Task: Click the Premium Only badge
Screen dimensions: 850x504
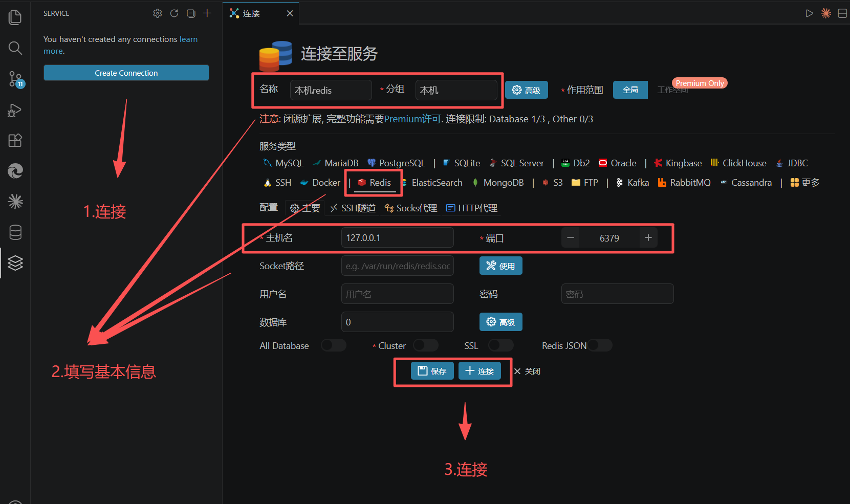Action: coord(700,83)
